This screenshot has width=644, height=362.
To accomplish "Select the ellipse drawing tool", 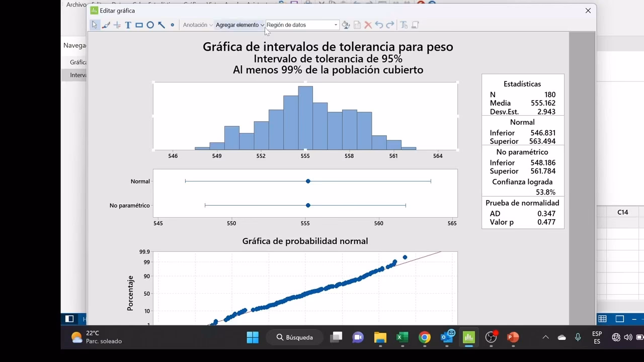I will tap(150, 25).
